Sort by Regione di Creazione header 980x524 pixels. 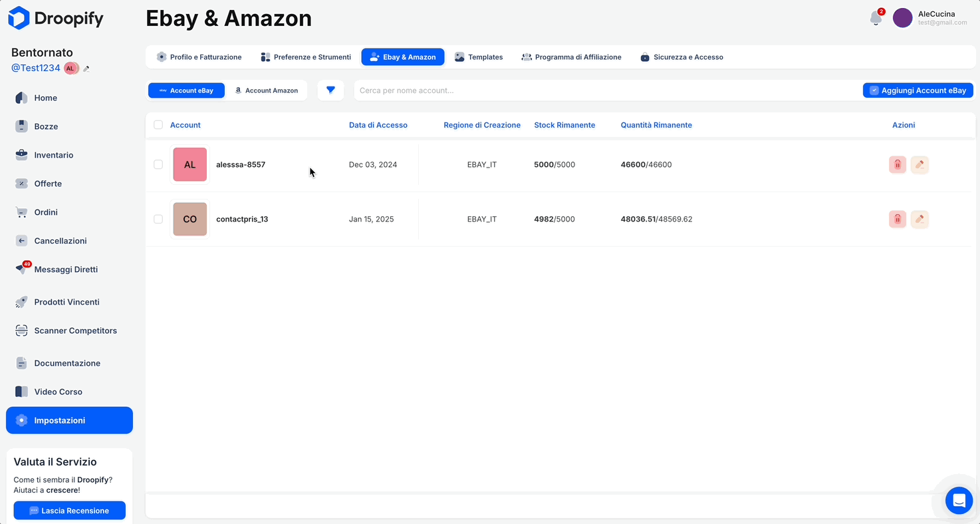click(x=482, y=125)
